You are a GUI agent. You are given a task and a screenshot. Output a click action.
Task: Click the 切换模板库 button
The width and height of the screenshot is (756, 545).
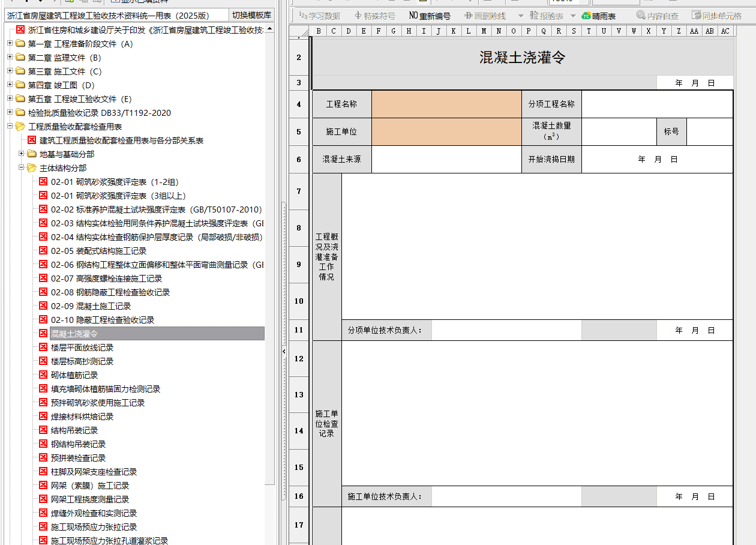point(251,16)
